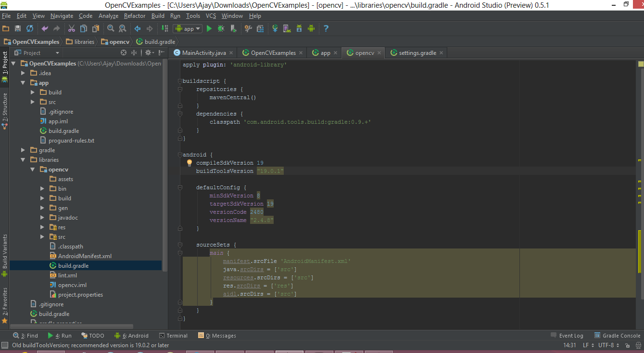Open the Analyze menu
This screenshot has height=353, width=644.
click(x=108, y=16)
